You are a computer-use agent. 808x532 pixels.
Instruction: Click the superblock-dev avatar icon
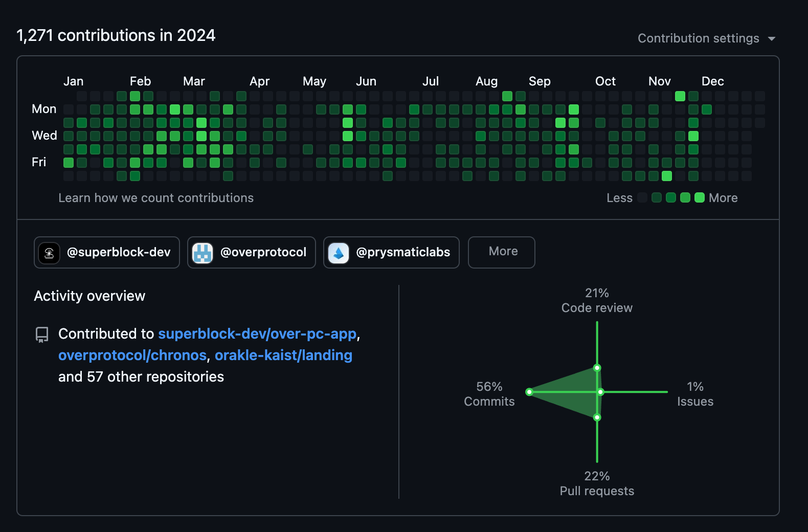(x=49, y=253)
